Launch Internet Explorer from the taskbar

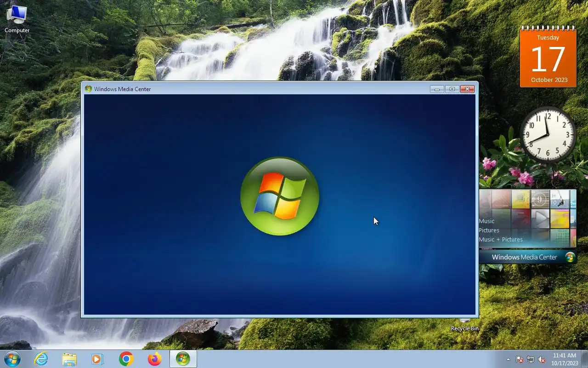coord(41,359)
